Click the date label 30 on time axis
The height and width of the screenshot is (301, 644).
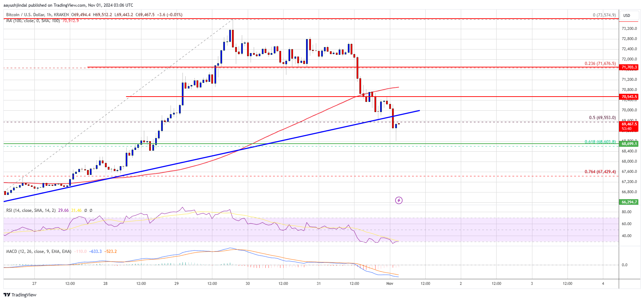click(247, 283)
